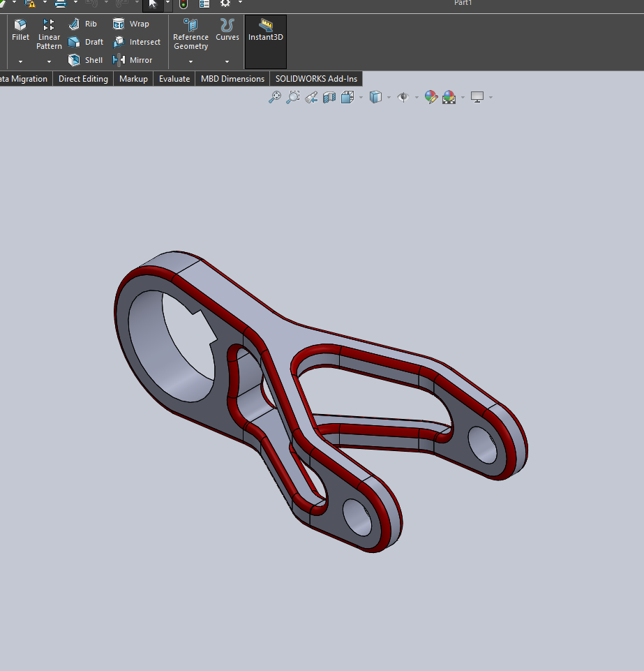Toggle the Display Style shaded view
This screenshot has height=671, width=644.
click(x=375, y=97)
